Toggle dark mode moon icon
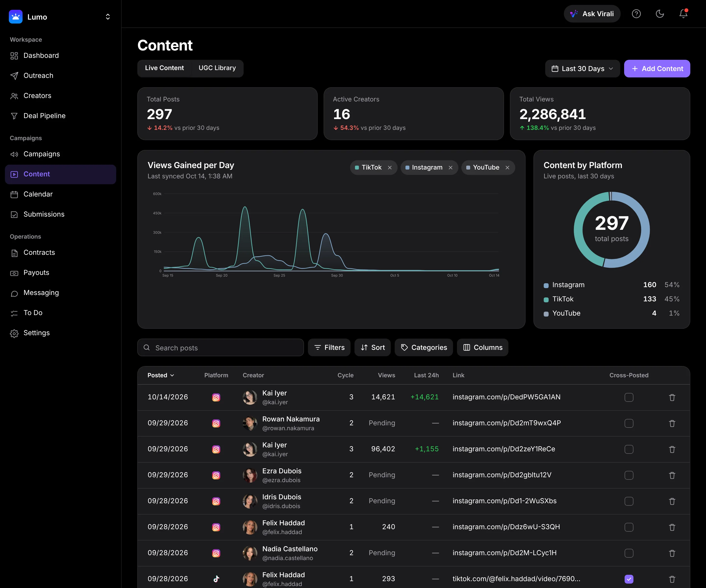Image resolution: width=706 pixels, height=588 pixels. (x=660, y=14)
